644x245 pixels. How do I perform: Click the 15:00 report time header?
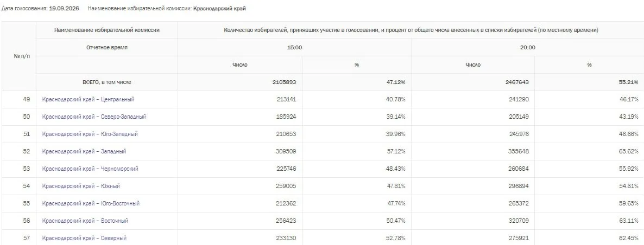coord(294,48)
